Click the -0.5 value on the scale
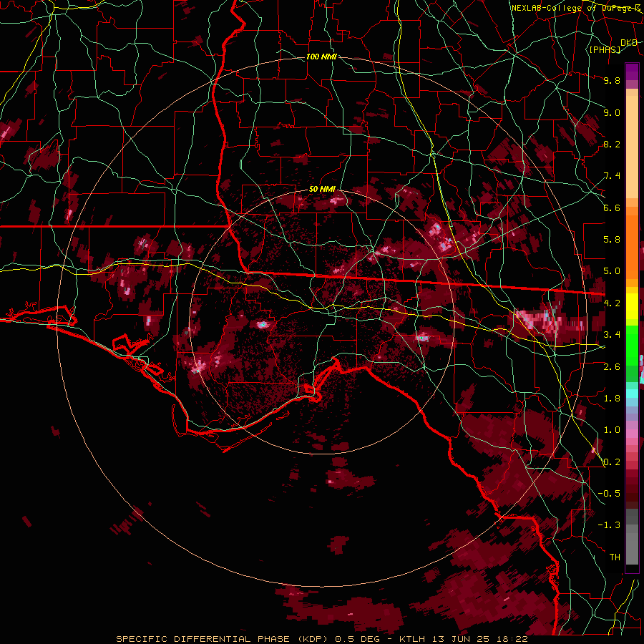Screen dimensions: 644x644 click(609, 494)
